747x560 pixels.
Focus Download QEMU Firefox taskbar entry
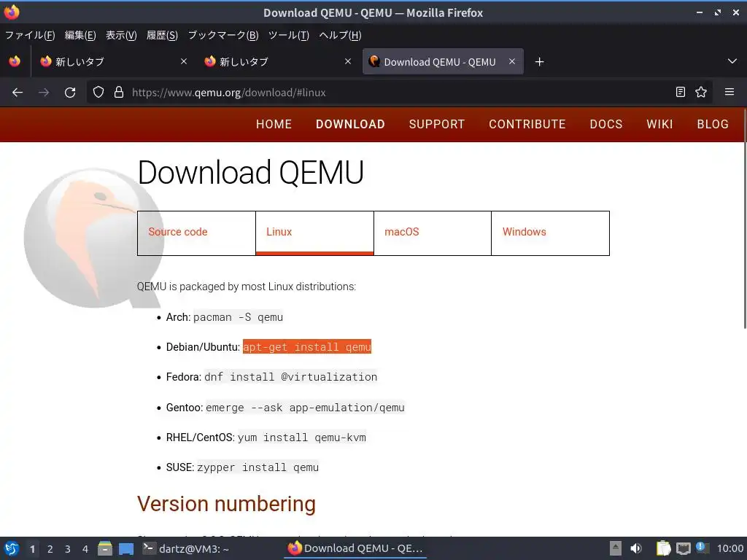pyautogui.click(x=355, y=548)
